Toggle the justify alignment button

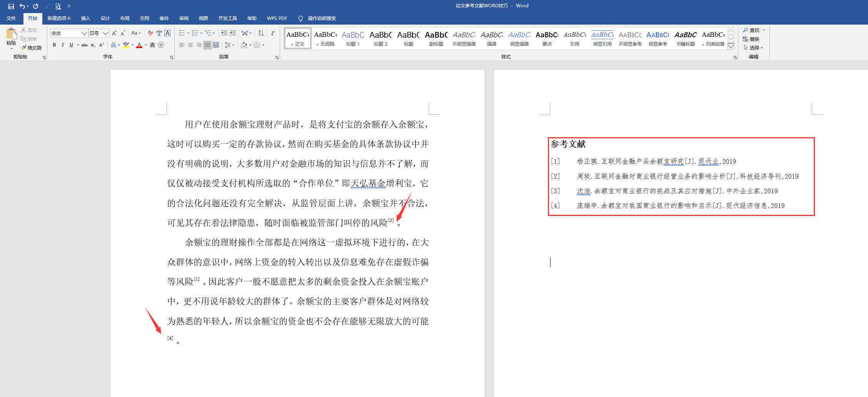click(x=207, y=45)
